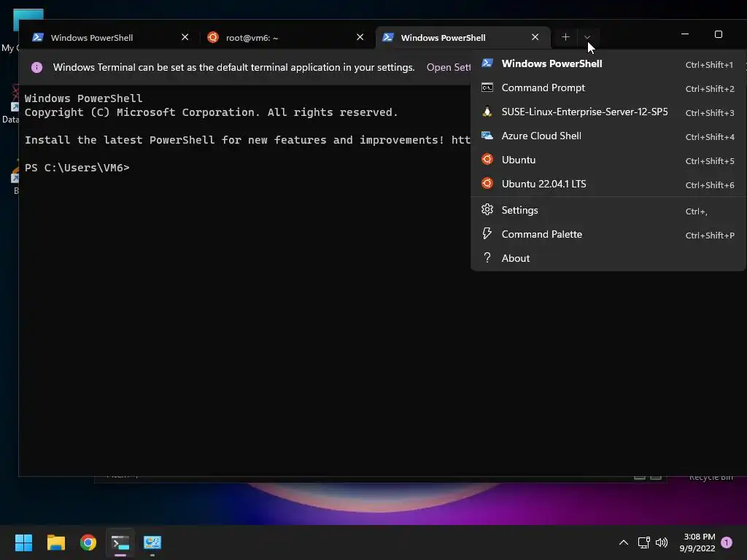This screenshot has width=747, height=560.
Task: Click the Command Prompt icon in the menu
Action: (487, 87)
